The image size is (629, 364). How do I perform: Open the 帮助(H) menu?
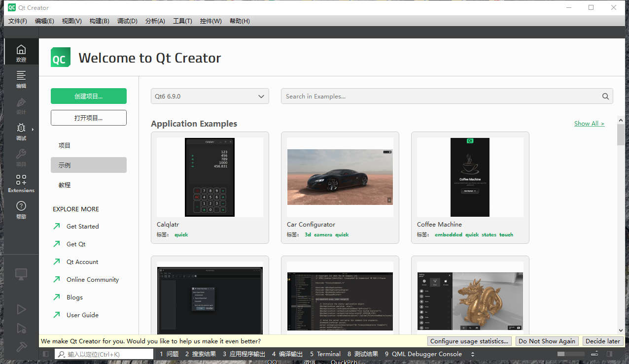(240, 21)
